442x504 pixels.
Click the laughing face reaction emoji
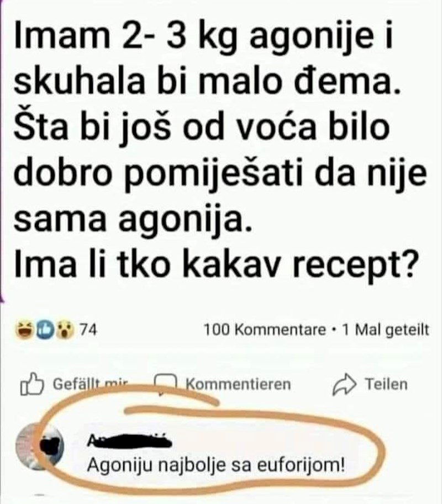tap(24, 330)
